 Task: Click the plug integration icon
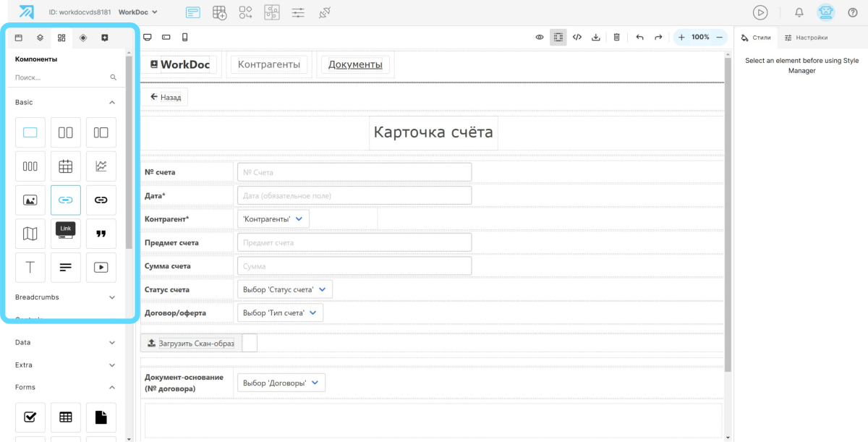[324, 12]
